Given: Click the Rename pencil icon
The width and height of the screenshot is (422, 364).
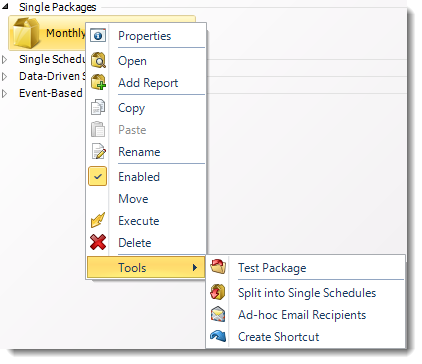Looking at the screenshot, I should click(98, 151).
